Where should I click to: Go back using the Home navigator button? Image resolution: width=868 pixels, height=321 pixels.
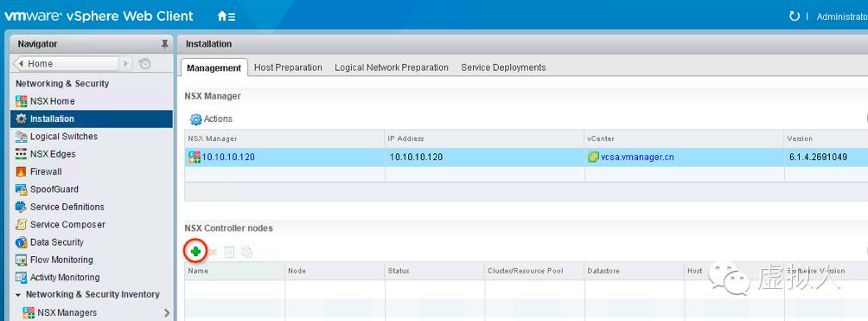(66, 64)
